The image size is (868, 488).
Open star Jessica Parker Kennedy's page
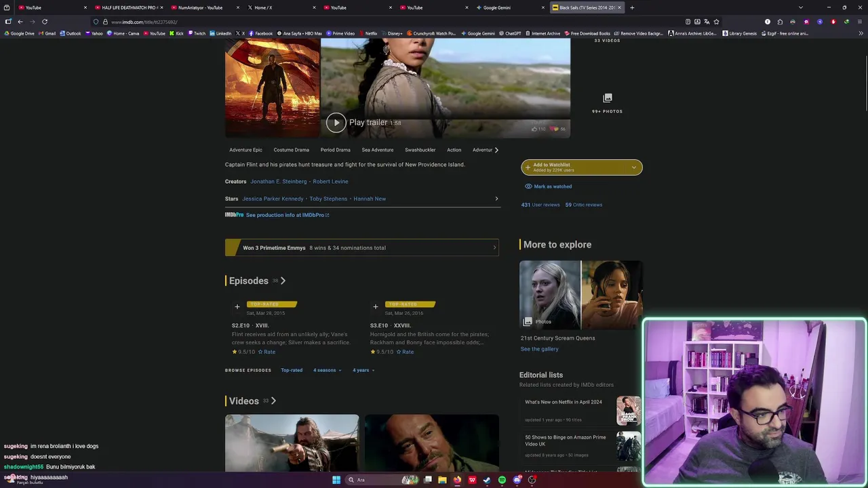273,199
